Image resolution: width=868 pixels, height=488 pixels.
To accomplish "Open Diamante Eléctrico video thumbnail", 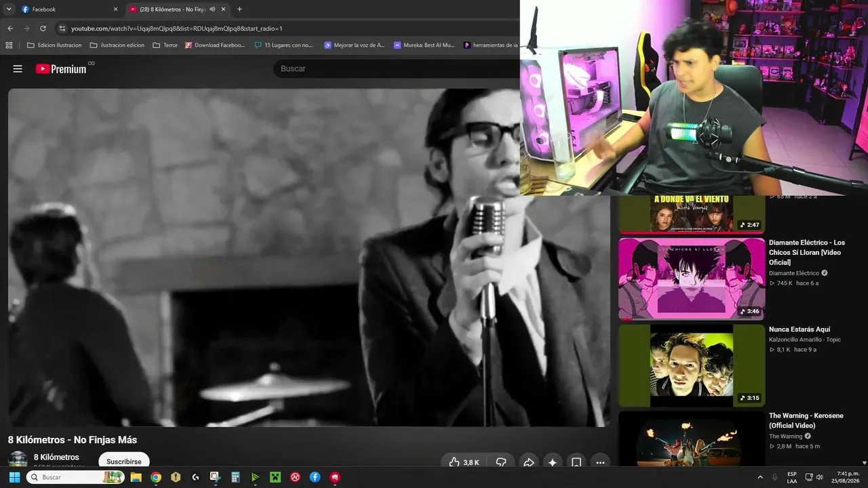I will tap(692, 279).
